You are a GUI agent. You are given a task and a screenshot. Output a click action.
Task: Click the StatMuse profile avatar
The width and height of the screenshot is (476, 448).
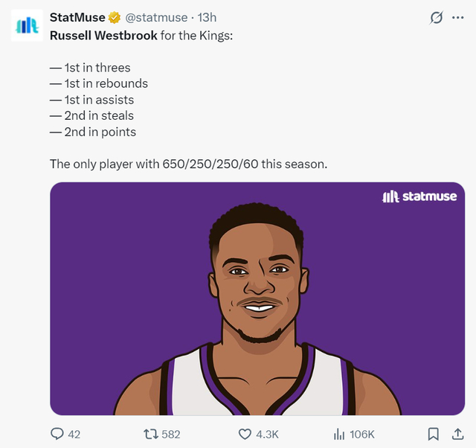(x=28, y=25)
